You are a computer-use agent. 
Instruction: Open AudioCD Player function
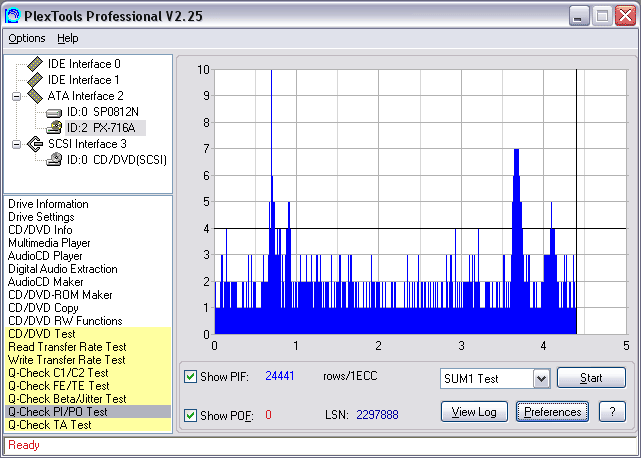(x=45, y=256)
